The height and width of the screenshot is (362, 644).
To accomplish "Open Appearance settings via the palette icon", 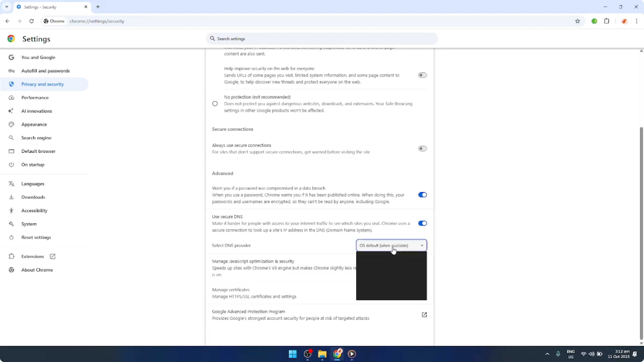I will [11, 124].
